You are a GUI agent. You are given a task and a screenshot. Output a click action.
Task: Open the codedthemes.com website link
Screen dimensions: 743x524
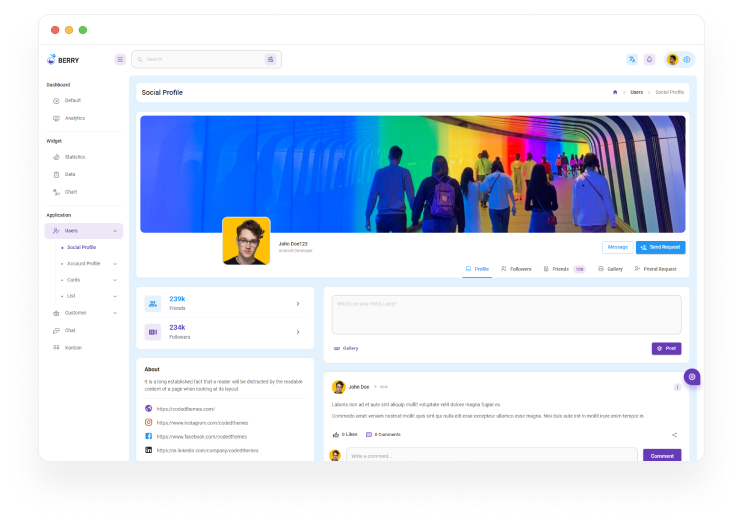[x=186, y=409]
